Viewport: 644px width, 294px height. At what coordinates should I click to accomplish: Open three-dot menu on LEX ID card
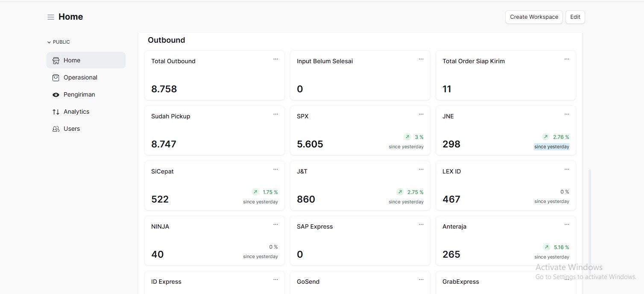point(567,170)
